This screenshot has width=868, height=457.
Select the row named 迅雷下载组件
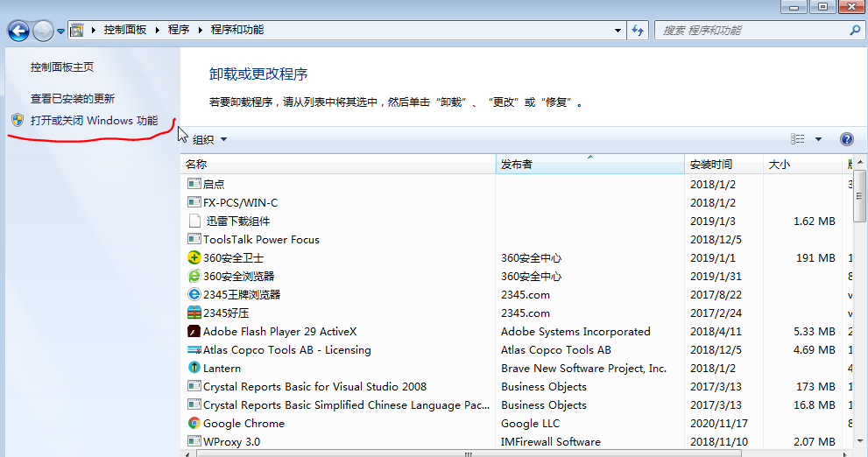coord(517,221)
